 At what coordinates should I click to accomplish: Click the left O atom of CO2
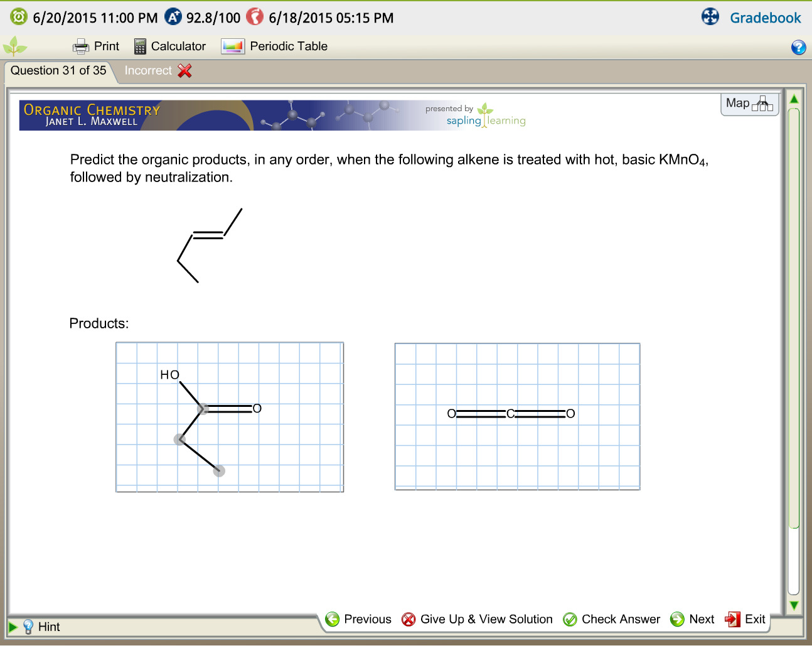click(x=451, y=413)
